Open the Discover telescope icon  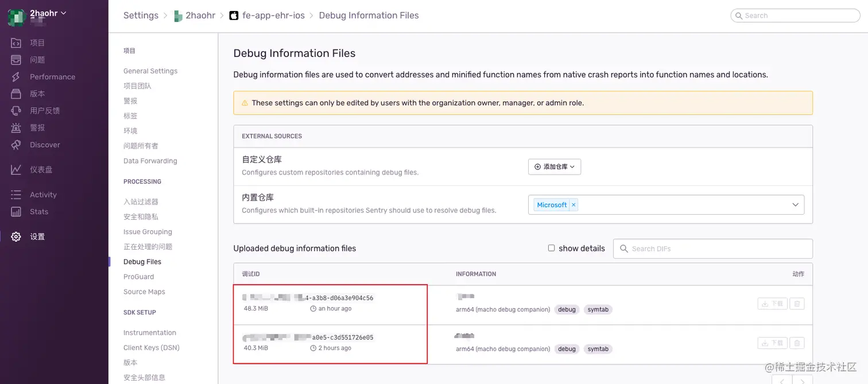click(x=16, y=145)
